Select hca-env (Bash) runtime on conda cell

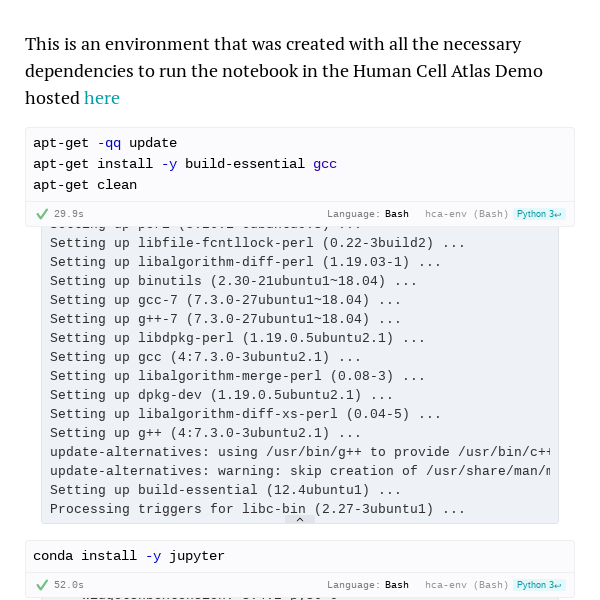click(x=466, y=585)
